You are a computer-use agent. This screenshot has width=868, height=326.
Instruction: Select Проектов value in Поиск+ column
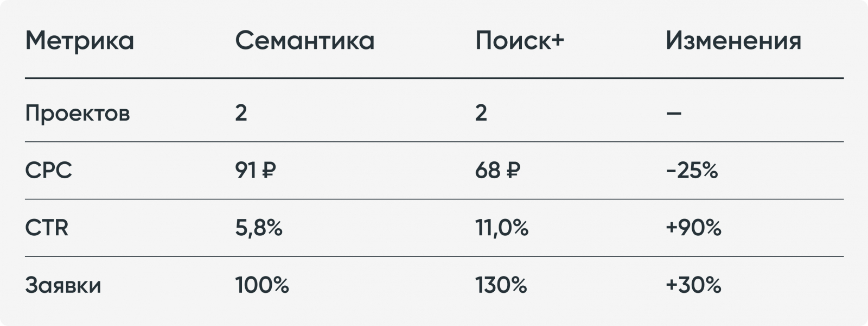[481, 113]
